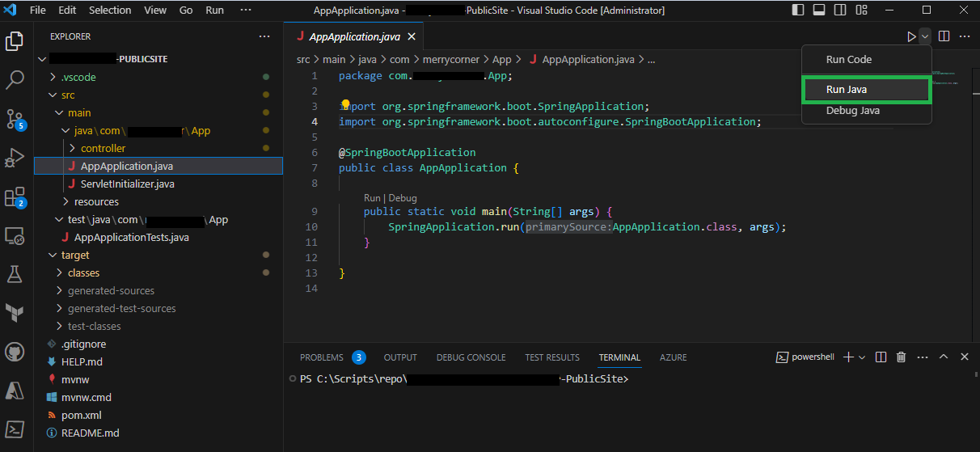Screen dimensions: 980x452
Task: Open the Explorer view in activity bar
Action: pos(15,40)
